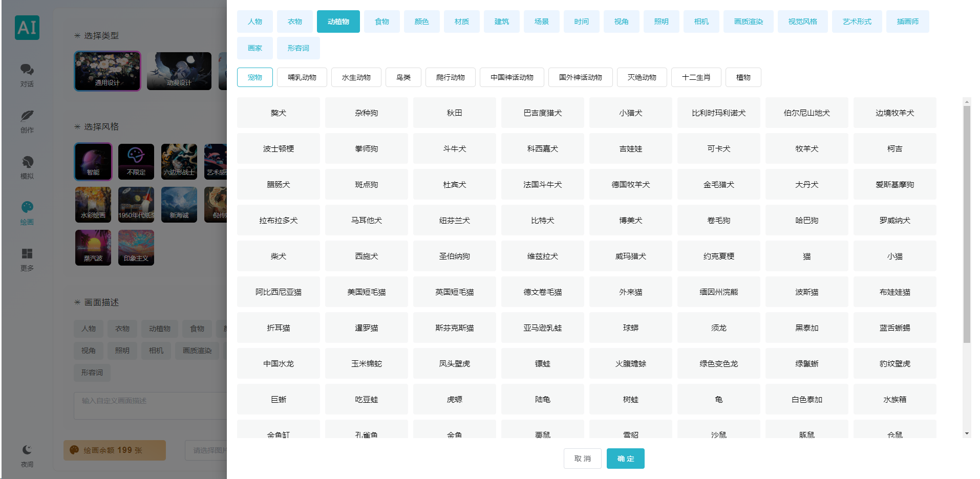This screenshot has width=980, height=479.
Task: Switch to the 十二生肖 subcategory
Action: coord(696,77)
